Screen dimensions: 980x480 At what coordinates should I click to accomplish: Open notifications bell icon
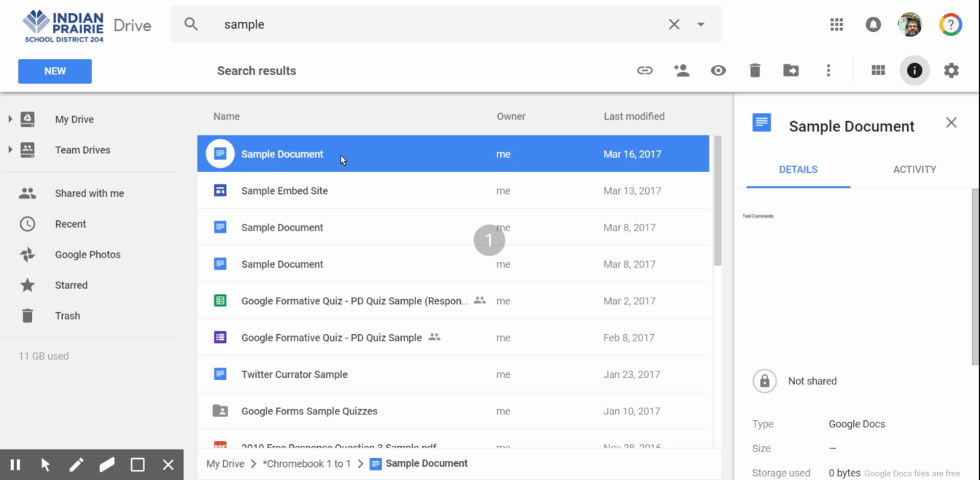click(873, 24)
